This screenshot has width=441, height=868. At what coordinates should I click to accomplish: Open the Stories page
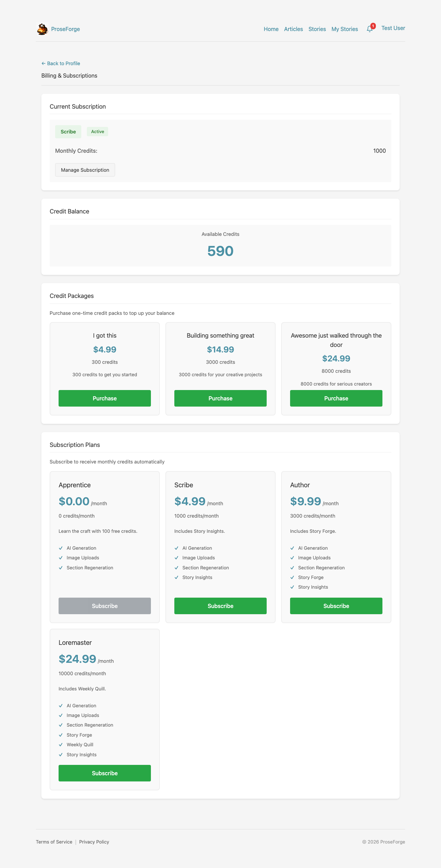(317, 29)
